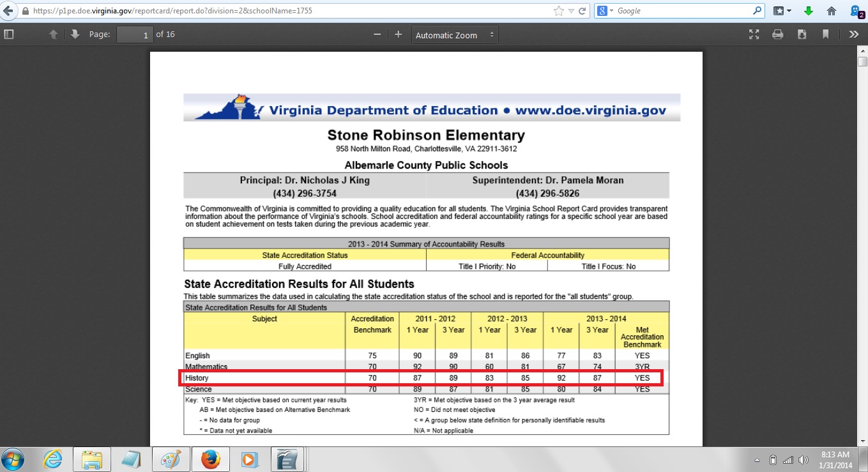Open the bookmarks menu button
The image size is (868, 472).
click(x=782, y=11)
